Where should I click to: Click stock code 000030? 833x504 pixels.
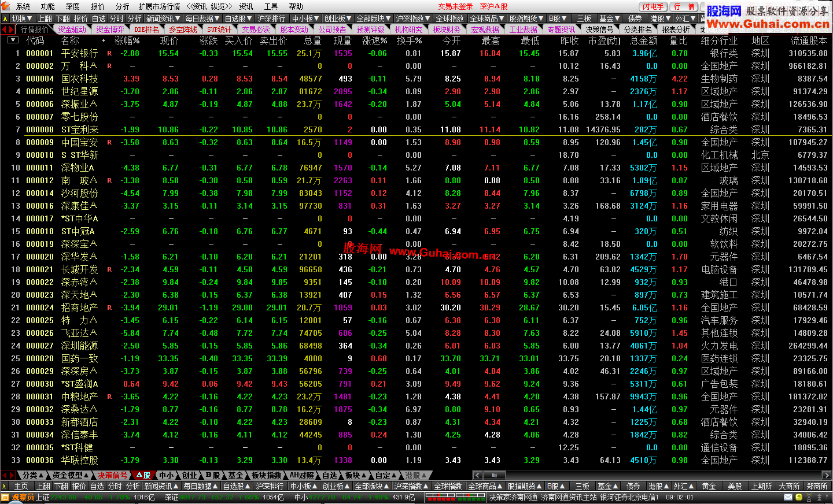40,384
